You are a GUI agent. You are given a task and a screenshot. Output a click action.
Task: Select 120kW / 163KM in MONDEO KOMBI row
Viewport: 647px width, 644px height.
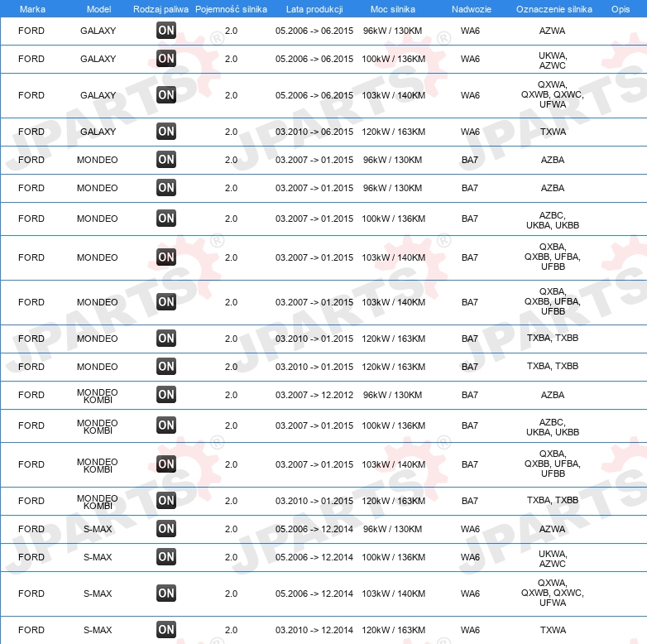[x=393, y=501]
